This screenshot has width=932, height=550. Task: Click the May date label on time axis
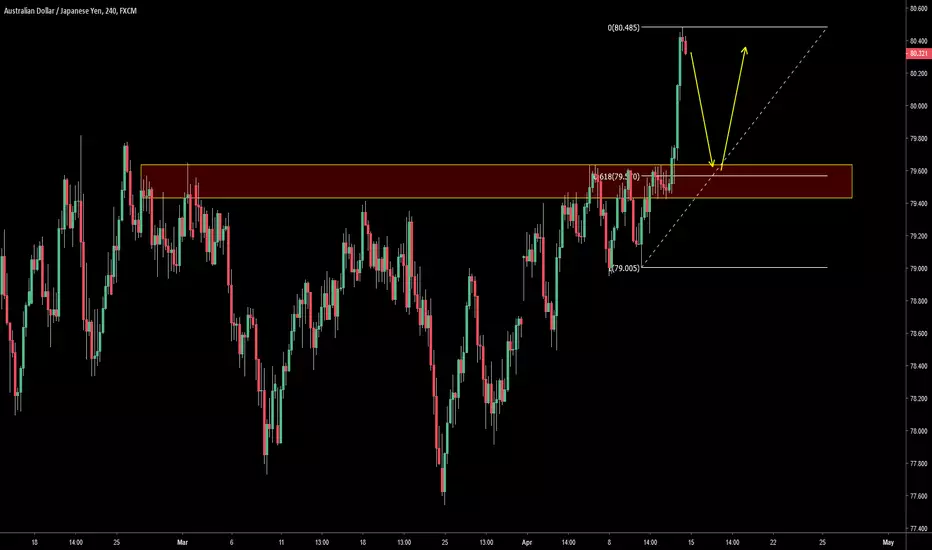tap(888, 542)
